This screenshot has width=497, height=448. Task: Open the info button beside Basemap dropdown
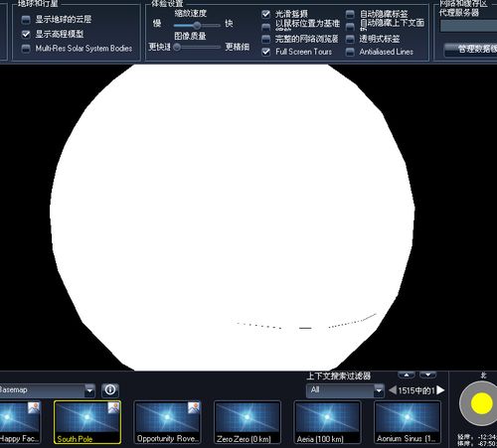[110, 390]
